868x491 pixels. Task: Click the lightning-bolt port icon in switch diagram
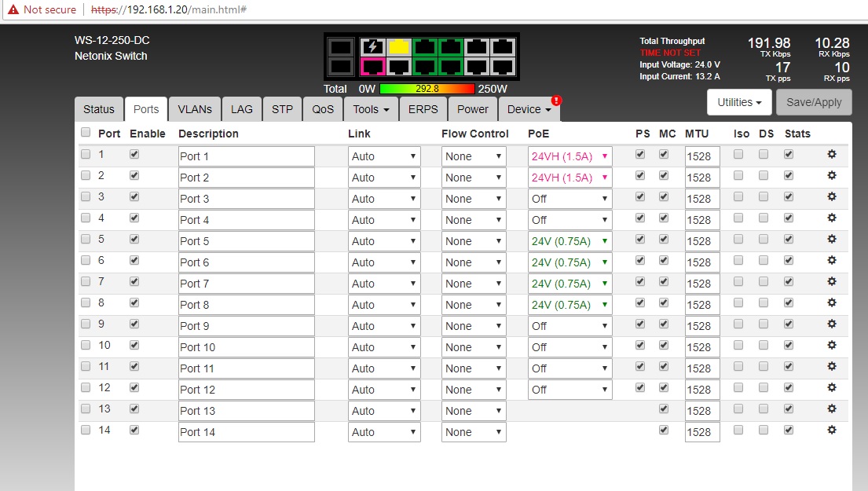tap(372, 46)
